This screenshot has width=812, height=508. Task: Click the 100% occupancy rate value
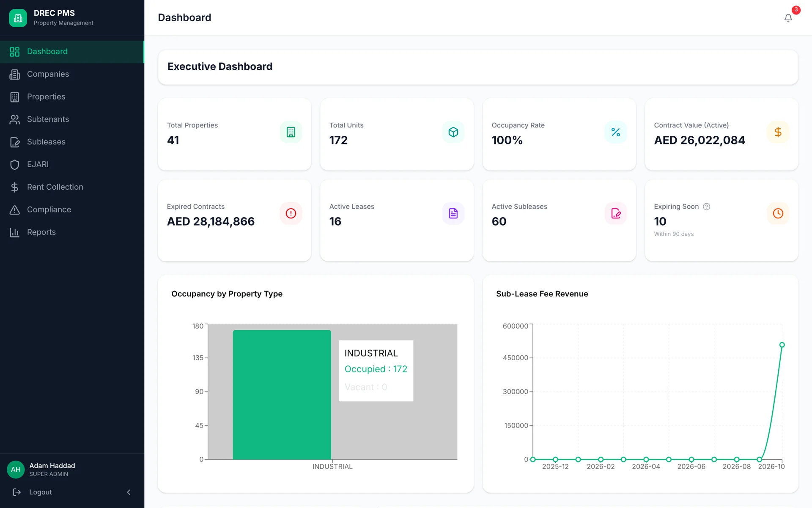click(x=507, y=140)
